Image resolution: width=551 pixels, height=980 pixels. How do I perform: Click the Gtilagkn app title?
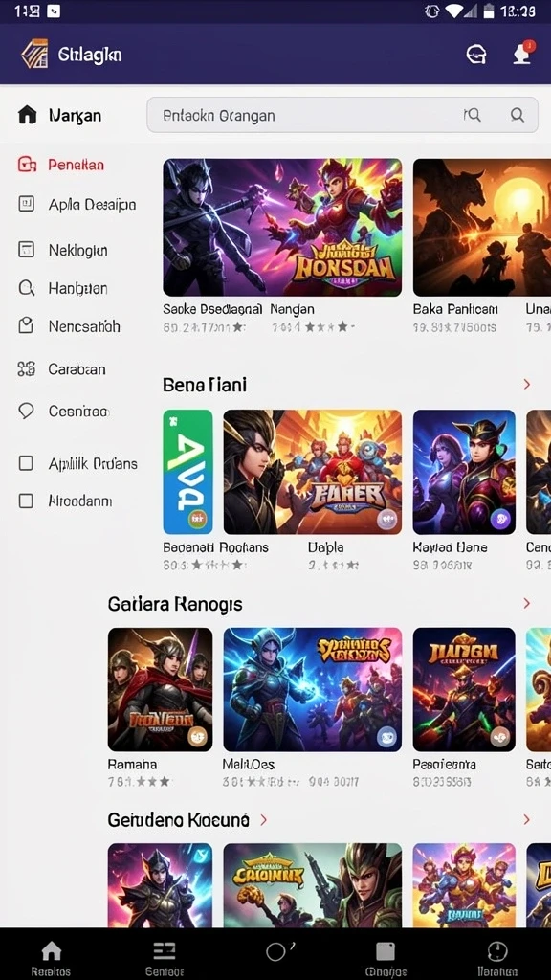tap(90, 55)
